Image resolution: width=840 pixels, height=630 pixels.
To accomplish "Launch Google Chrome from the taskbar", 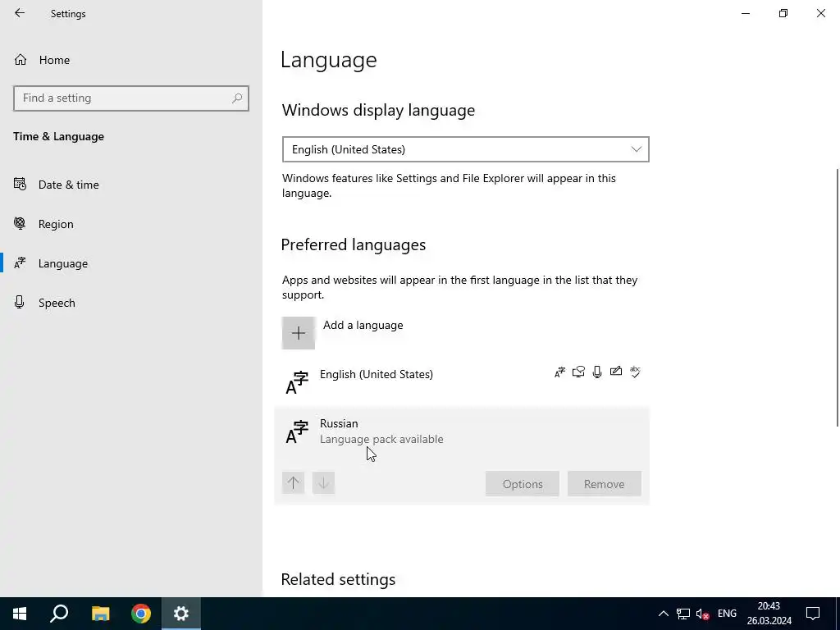I will coord(141,614).
